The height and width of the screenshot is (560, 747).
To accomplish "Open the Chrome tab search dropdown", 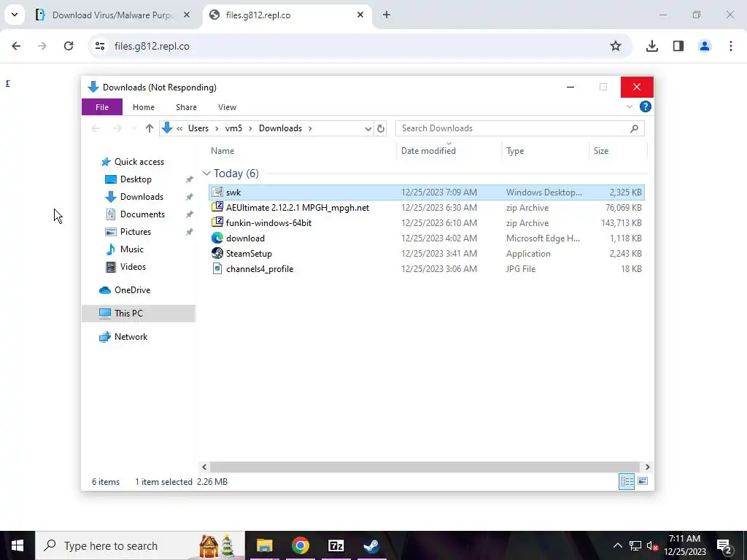I will (15, 15).
